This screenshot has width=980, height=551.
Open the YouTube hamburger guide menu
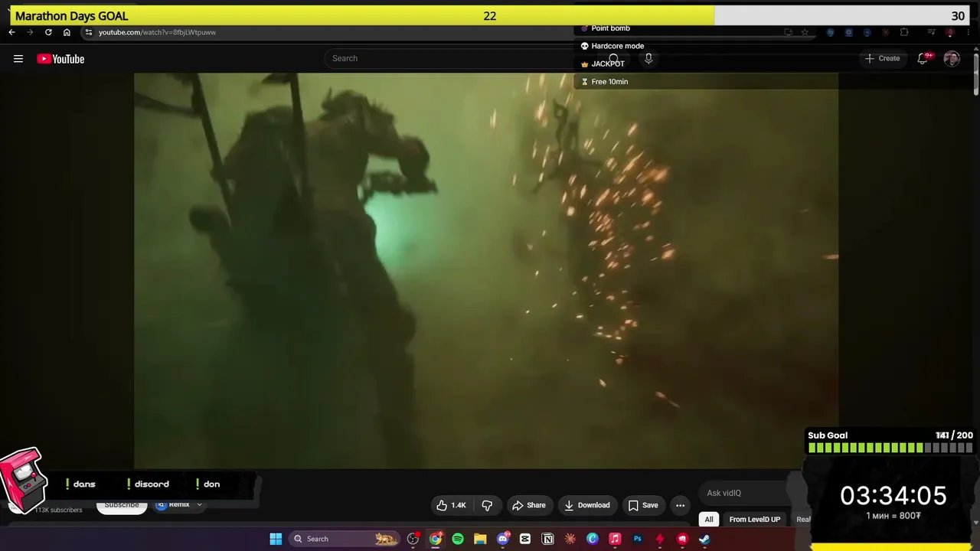pos(18,59)
